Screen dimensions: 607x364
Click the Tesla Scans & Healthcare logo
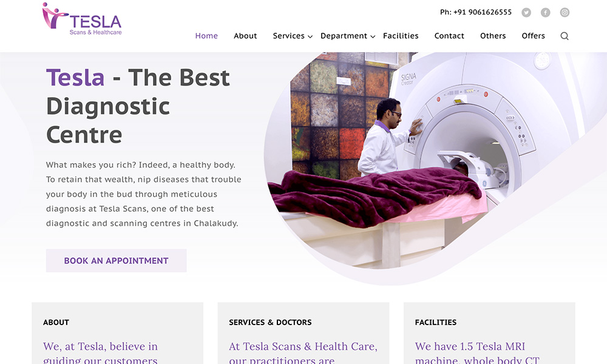pos(82,19)
